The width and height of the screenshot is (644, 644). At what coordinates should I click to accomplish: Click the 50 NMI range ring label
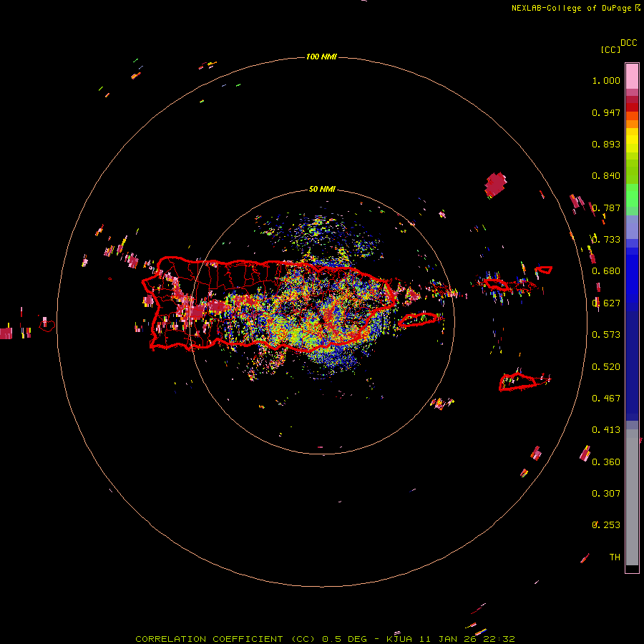(x=322, y=190)
